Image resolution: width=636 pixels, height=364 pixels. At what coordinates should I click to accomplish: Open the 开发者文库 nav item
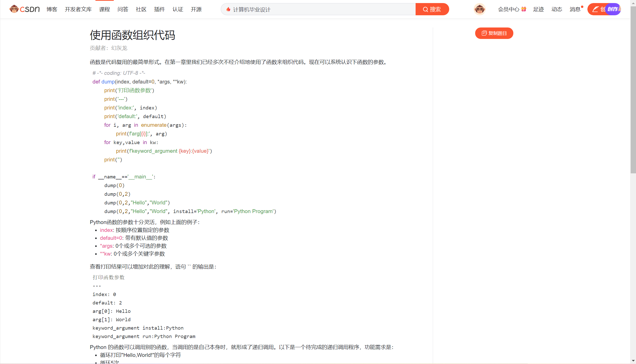click(78, 9)
